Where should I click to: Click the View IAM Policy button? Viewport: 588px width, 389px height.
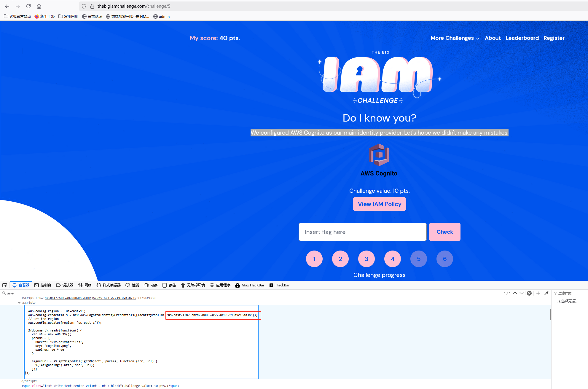(x=379, y=204)
